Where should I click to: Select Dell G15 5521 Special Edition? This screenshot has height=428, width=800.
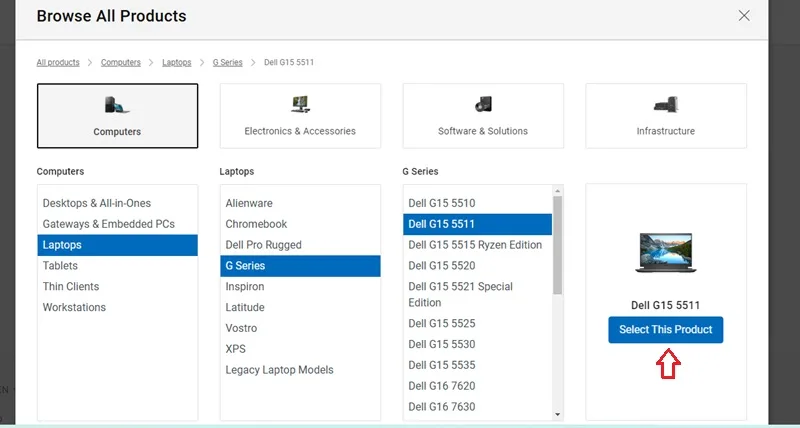tap(478, 294)
